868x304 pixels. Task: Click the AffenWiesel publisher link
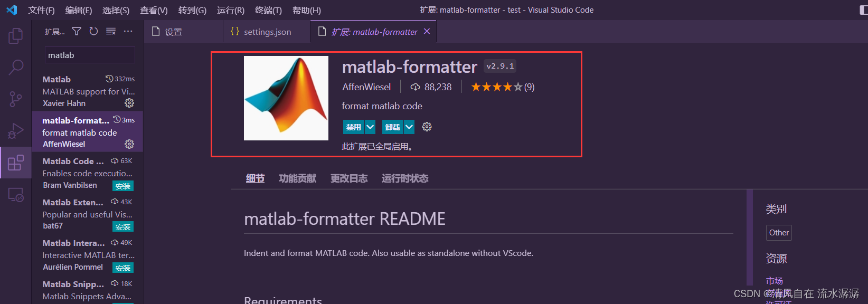coord(366,87)
